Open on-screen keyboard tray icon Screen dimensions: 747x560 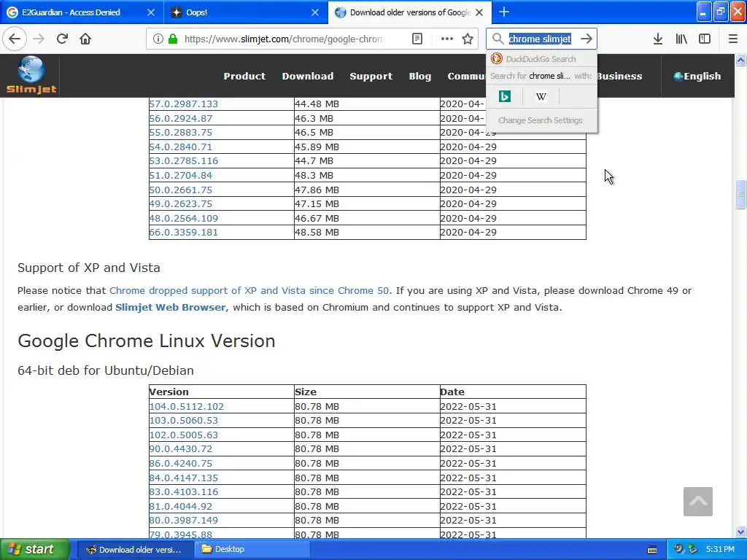pos(652,550)
